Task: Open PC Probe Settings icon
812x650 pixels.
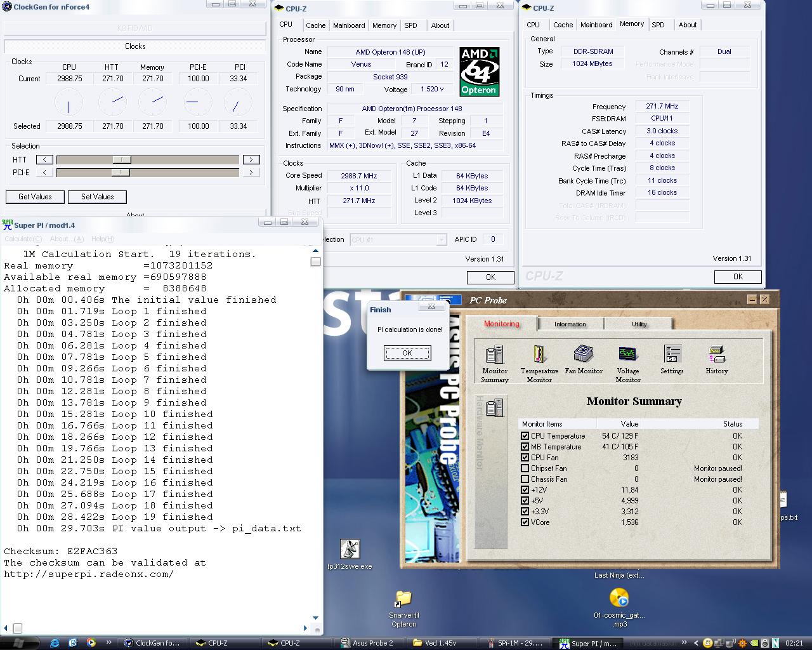Action: (x=672, y=359)
